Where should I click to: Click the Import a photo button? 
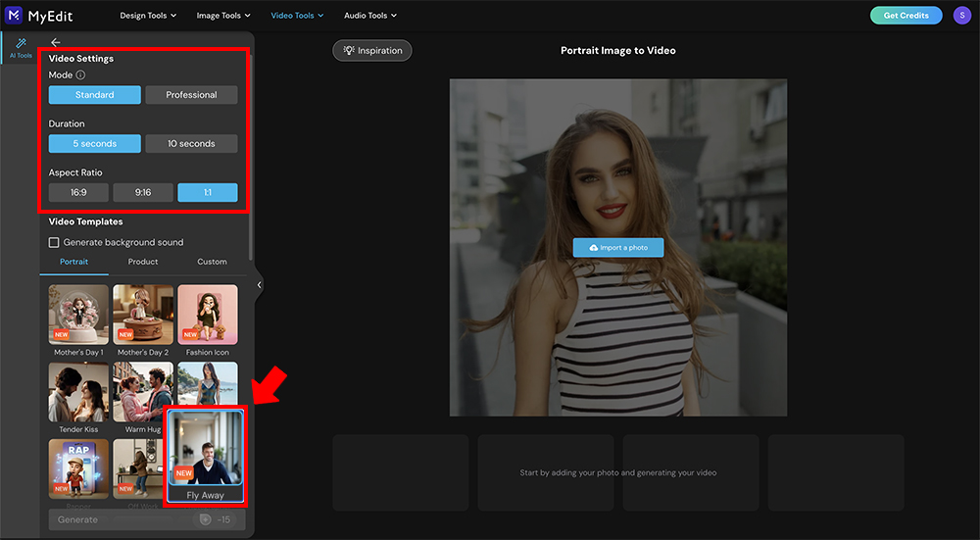pos(618,248)
